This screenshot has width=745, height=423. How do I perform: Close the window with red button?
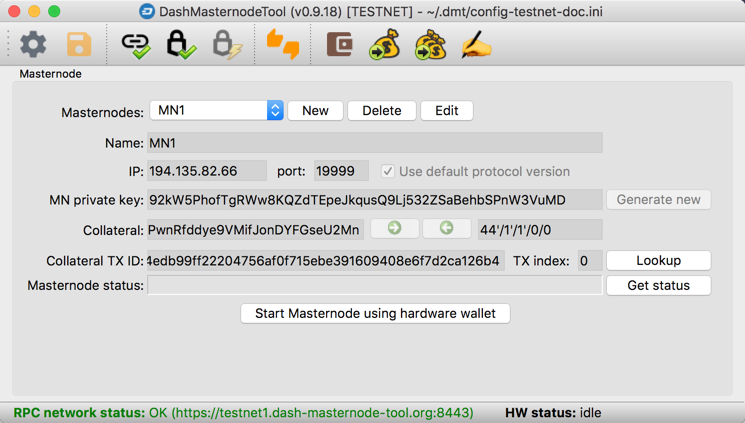pyautogui.click(x=14, y=11)
